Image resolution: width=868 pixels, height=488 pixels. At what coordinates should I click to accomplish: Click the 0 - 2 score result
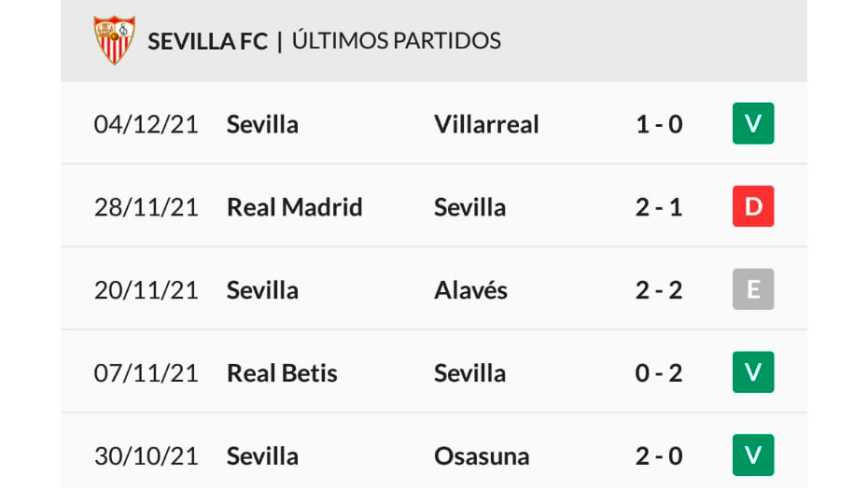pos(659,373)
